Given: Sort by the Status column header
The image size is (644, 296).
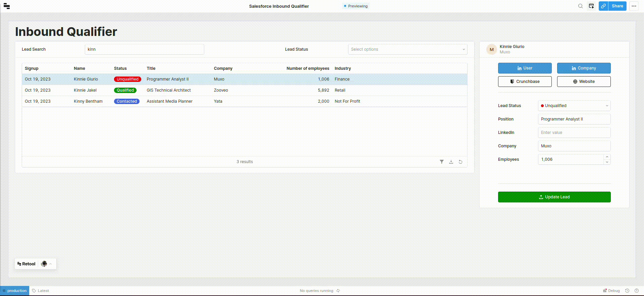Looking at the screenshot, I should pos(120,68).
